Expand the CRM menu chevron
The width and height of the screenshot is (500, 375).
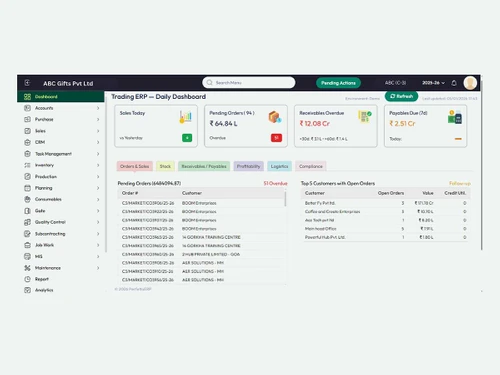point(98,142)
